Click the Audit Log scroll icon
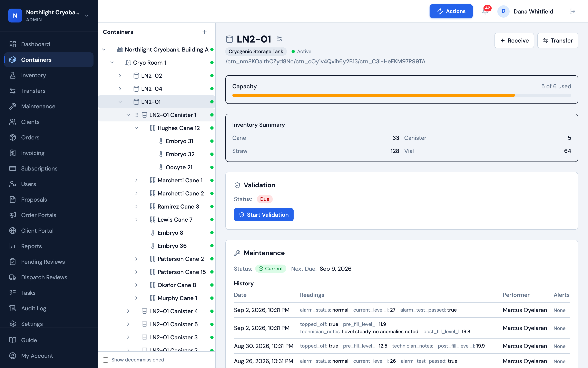This screenshot has width=588, height=368. (13, 308)
